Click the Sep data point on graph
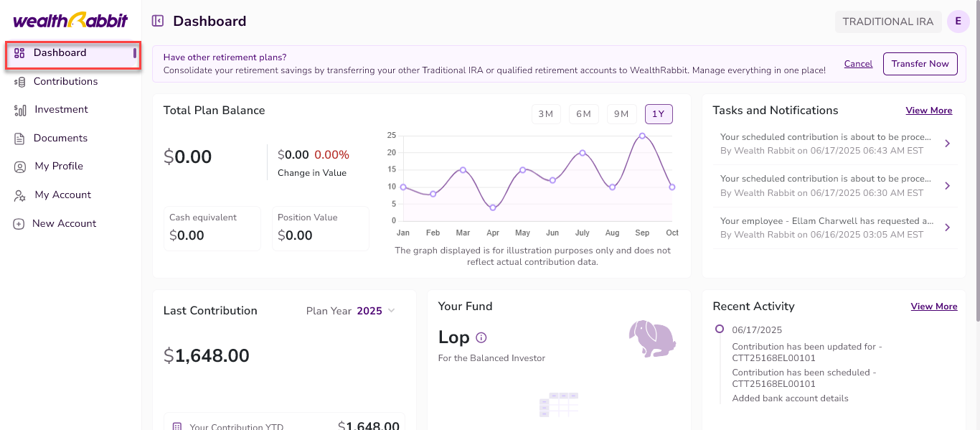The height and width of the screenshot is (430, 980). pos(642,136)
